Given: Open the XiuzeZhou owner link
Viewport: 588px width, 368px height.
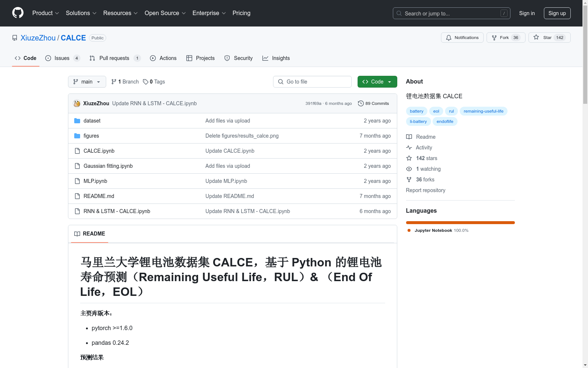Looking at the screenshot, I should (x=38, y=38).
